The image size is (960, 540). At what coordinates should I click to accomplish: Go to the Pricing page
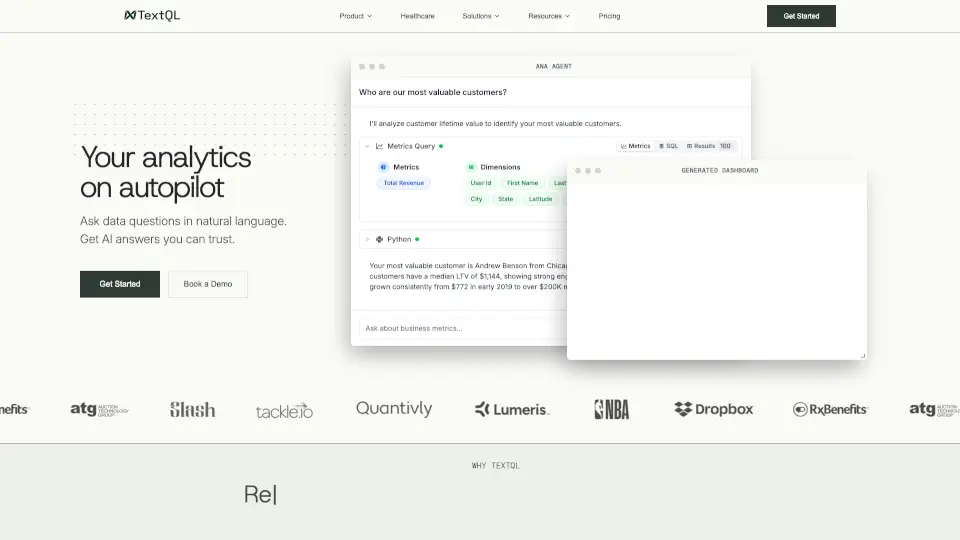(609, 16)
